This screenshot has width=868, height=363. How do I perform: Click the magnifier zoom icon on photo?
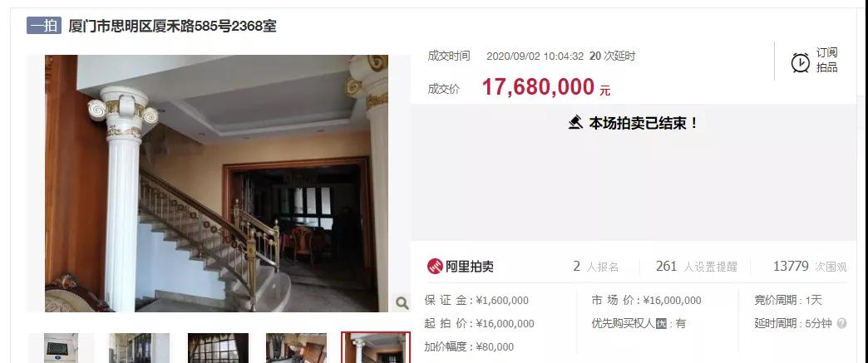402,302
